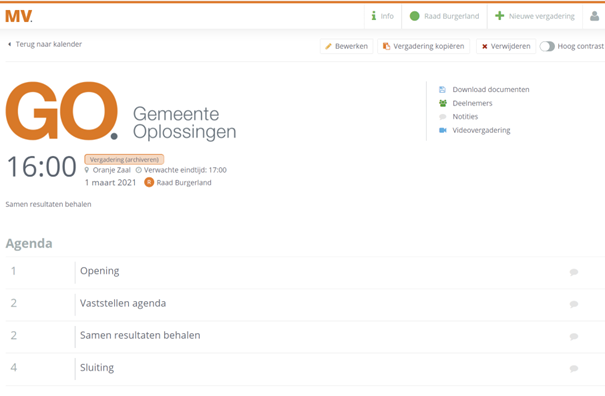Open comment bubble for Samen resultaten behalen

[574, 337]
